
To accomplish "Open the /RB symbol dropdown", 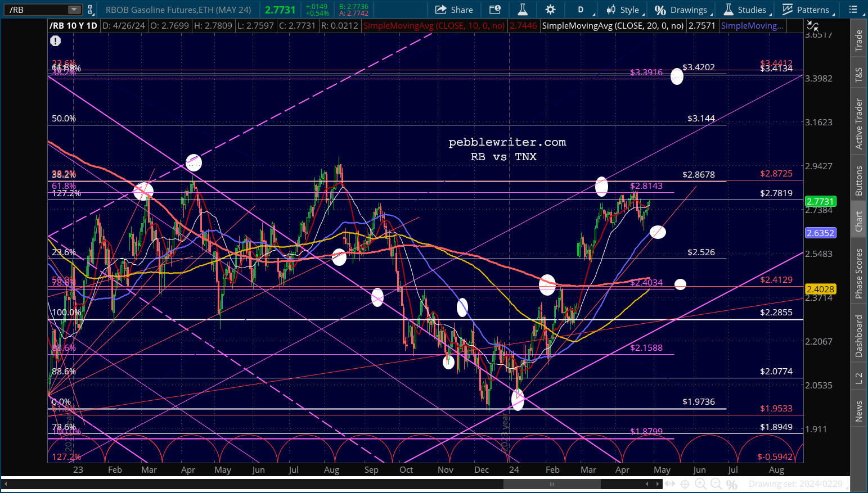I will [74, 10].
